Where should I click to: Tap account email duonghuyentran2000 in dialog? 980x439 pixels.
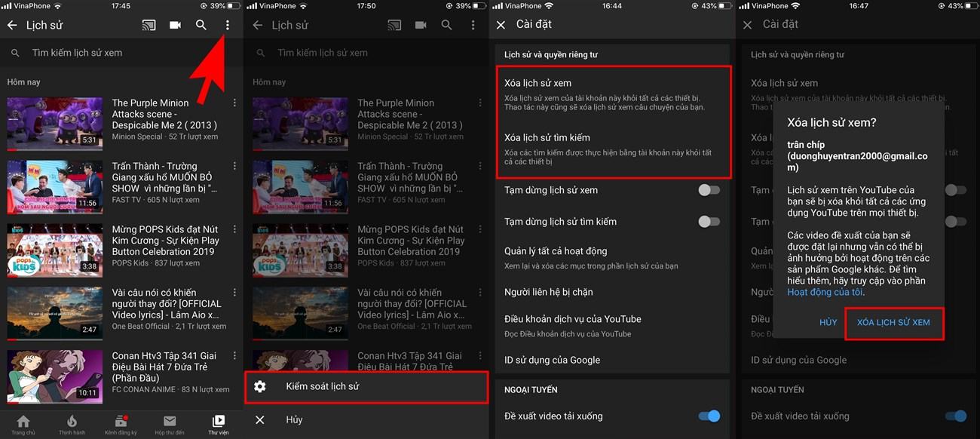857,161
